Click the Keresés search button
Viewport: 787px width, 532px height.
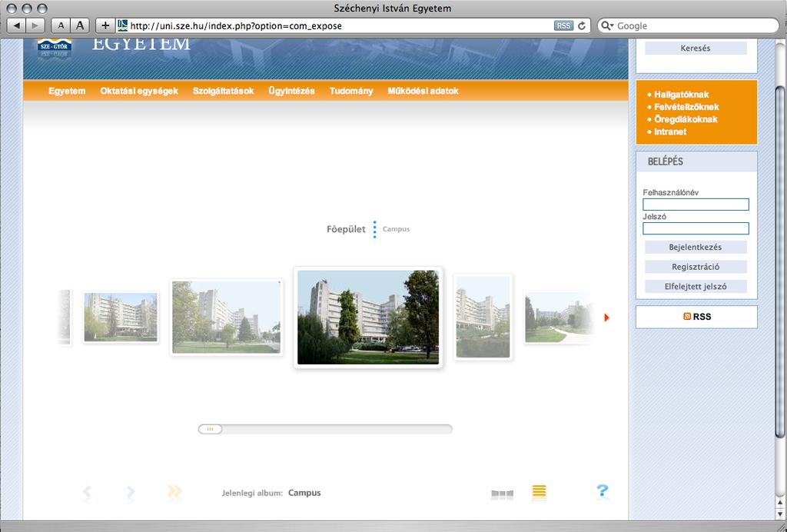coord(696,48)
